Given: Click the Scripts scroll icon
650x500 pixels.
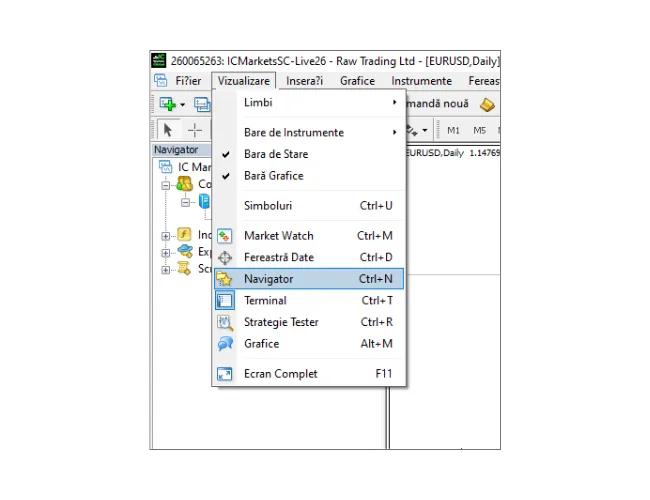Looking at the screenshot, I should [184, 268].
